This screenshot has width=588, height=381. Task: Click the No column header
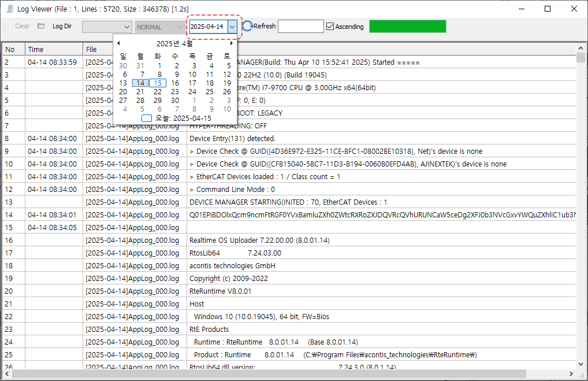(x=14, y=49)
